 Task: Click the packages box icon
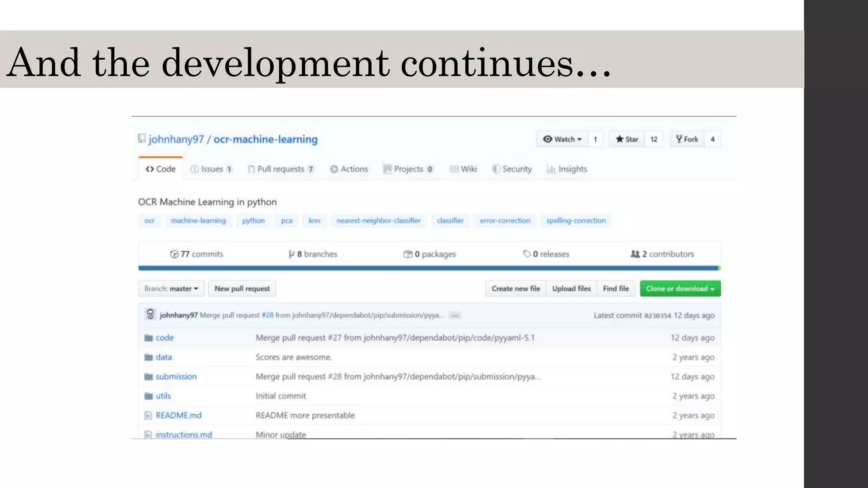pyautogui.click(x=408, y=254)
